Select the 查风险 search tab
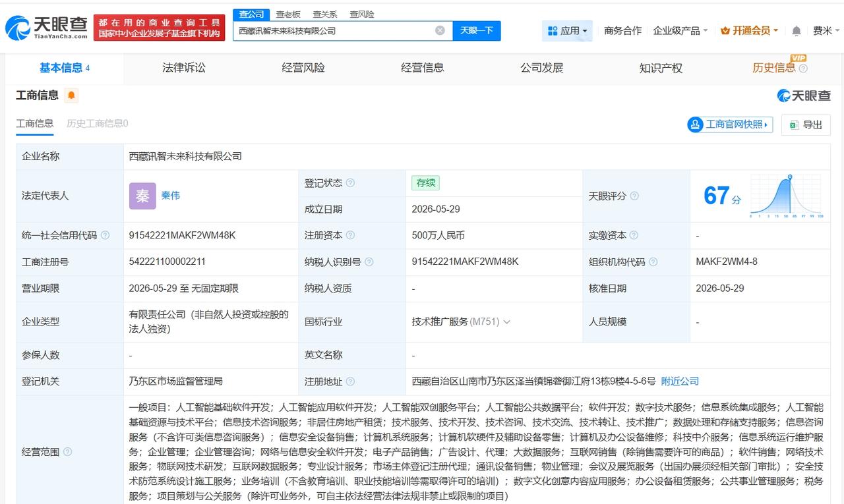Image resolution: width=844 pixels, height=504 pixels. coord(362,14)
